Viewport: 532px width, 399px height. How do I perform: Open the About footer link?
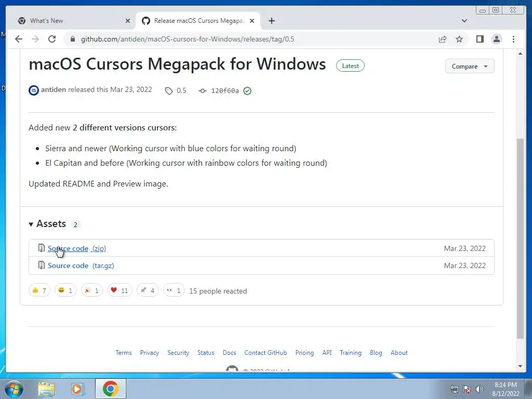click(399, 353)
